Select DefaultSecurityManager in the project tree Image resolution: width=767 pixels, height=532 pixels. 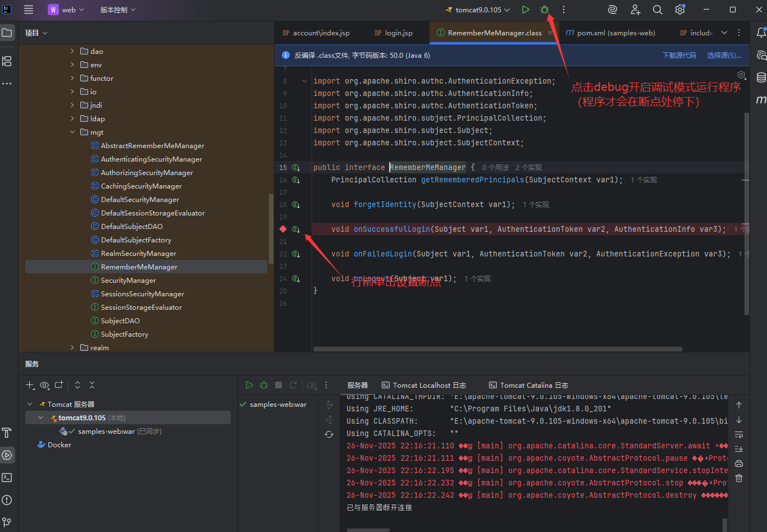140,200
